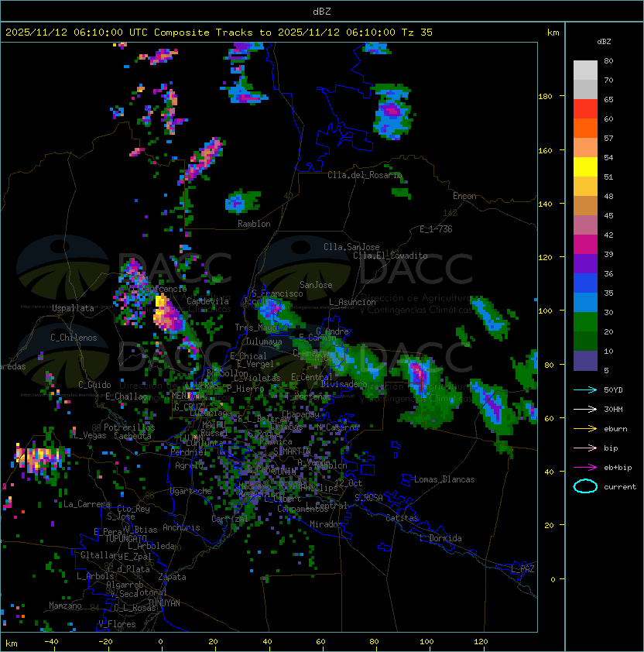Click the '65' value on color scale

point(608,99)
